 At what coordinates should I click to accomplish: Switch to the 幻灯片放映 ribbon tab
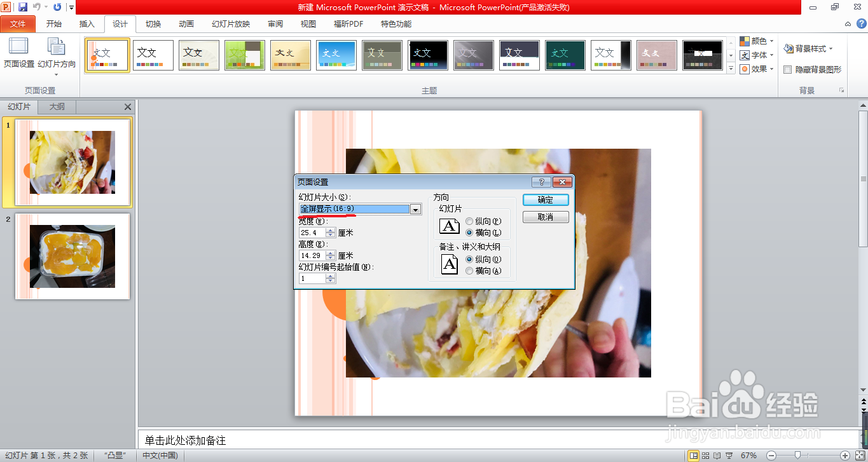tap(231, 24)
